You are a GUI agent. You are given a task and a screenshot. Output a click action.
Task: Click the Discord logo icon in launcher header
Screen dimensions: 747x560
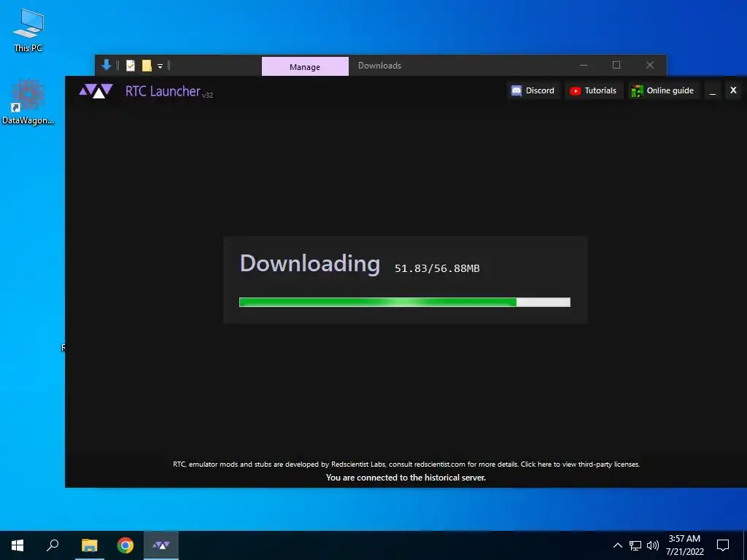pyautogui.click(x=516, y=90)
